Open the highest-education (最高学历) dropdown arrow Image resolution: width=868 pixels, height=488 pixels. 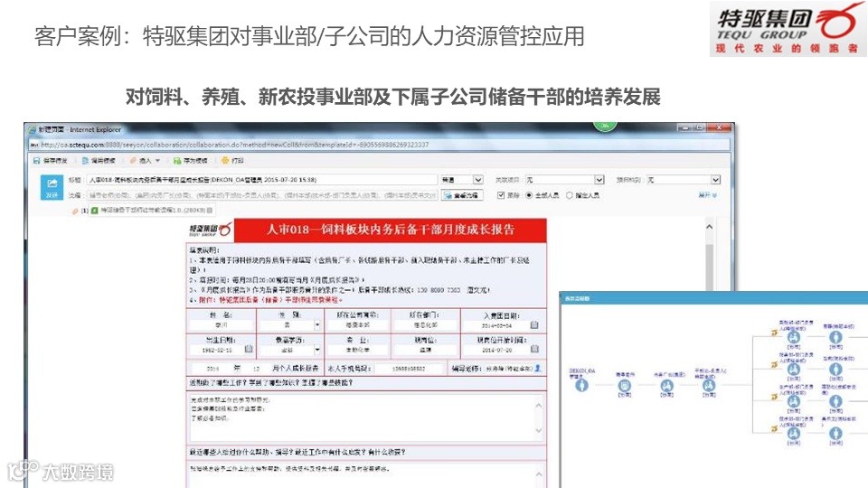coord(317,350)
